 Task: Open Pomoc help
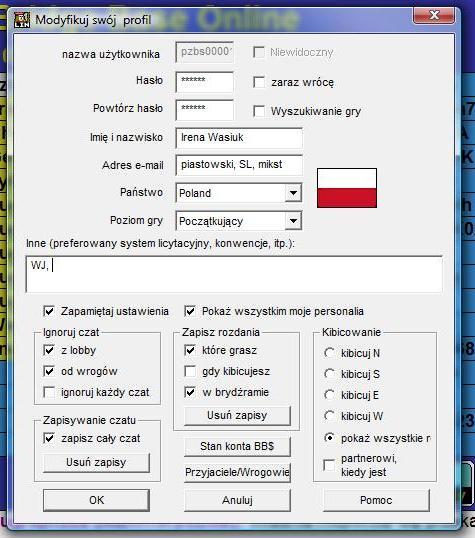coord(376,500)
